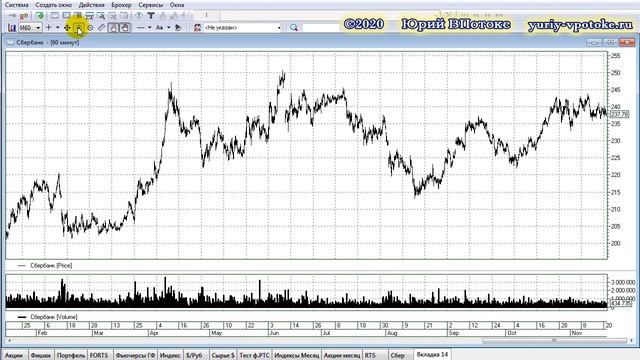Click the 3 000 000 volume axis label
Viewport: 640px width, 360px height.
pos(623,282)
